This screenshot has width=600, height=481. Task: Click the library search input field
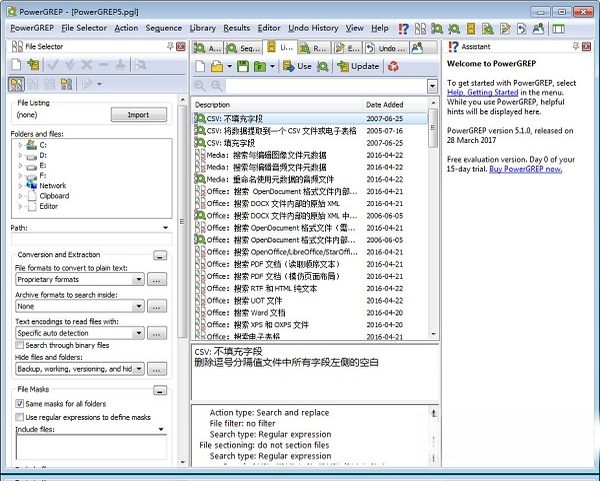pyautogui.click(x=326, y=86)
